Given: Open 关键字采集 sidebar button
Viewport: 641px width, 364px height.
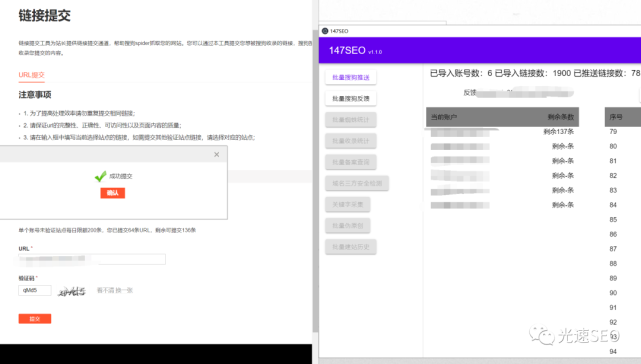Looking at the screenshot, I should [x=348, y=204].
